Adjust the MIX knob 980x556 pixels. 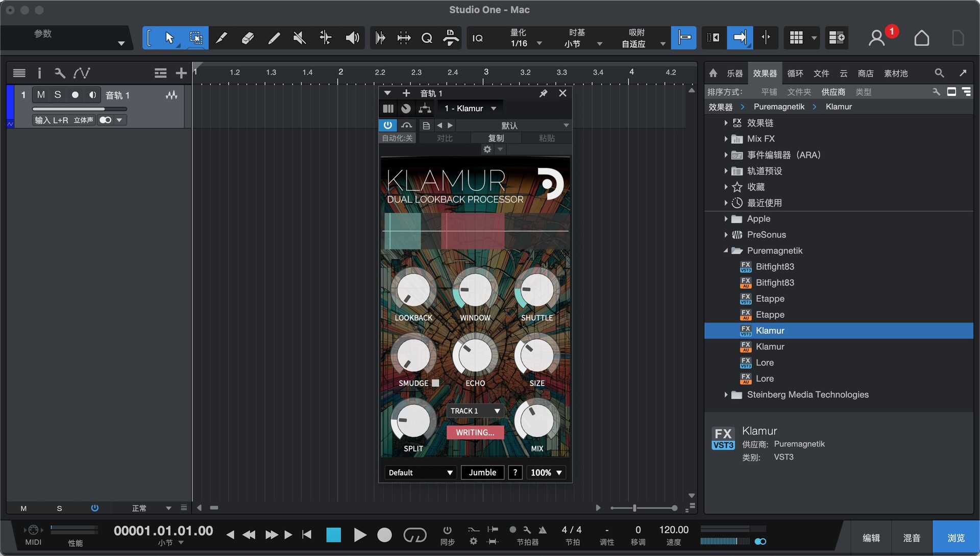tap(536, 421)
